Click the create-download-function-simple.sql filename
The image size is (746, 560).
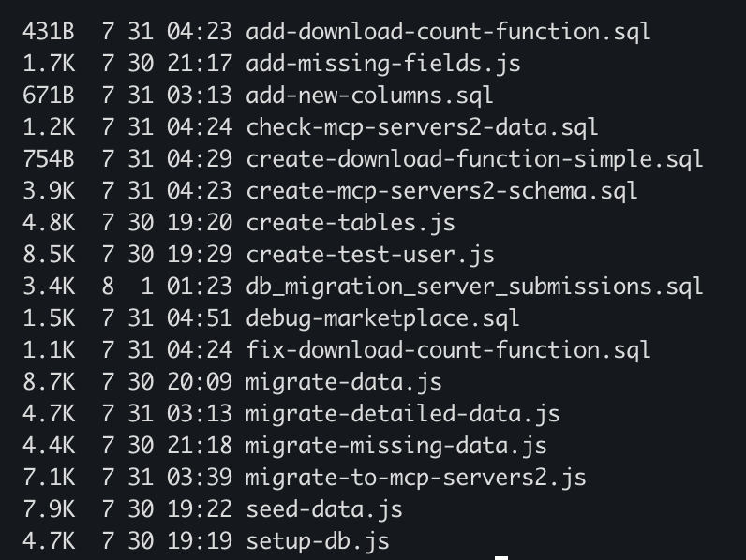[x=474, y=158]
